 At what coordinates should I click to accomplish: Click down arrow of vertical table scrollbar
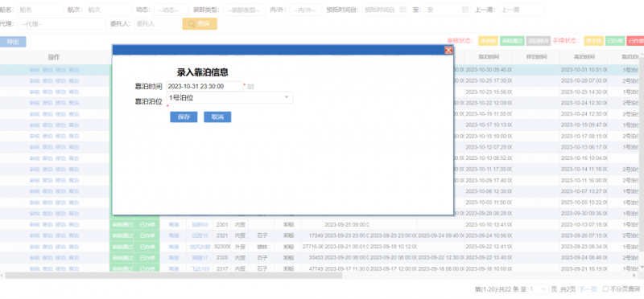641,267
